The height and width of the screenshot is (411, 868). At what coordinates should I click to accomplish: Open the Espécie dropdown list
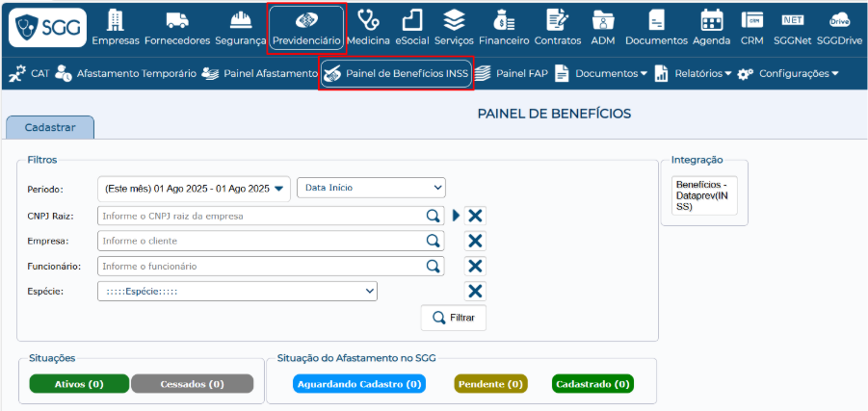pyautogui.click(x=237, y=291)
